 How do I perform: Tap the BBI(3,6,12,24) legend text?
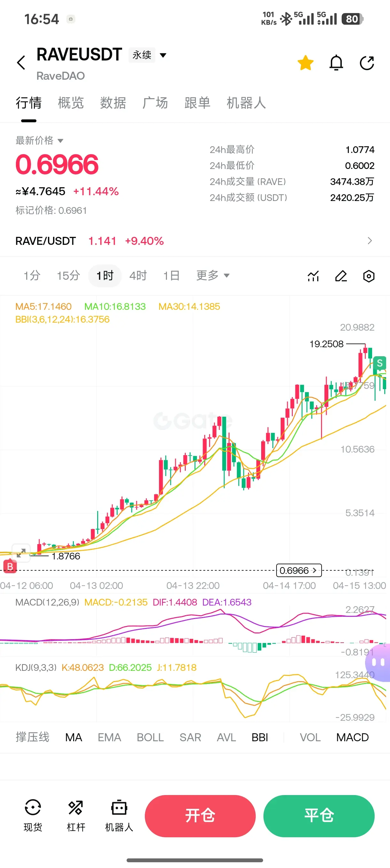[x=63, y=319]
